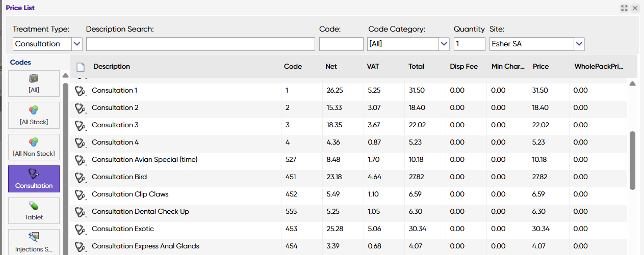The width and height of the screenshot is (644, 255).
Task: Click into the Description Search field
Action: tap(200, 44)
